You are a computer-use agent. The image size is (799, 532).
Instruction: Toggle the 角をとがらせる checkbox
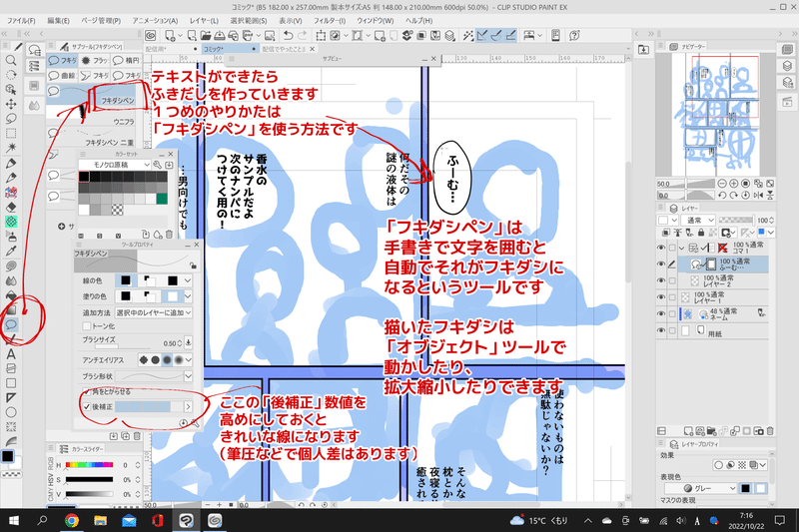[87, 391]
